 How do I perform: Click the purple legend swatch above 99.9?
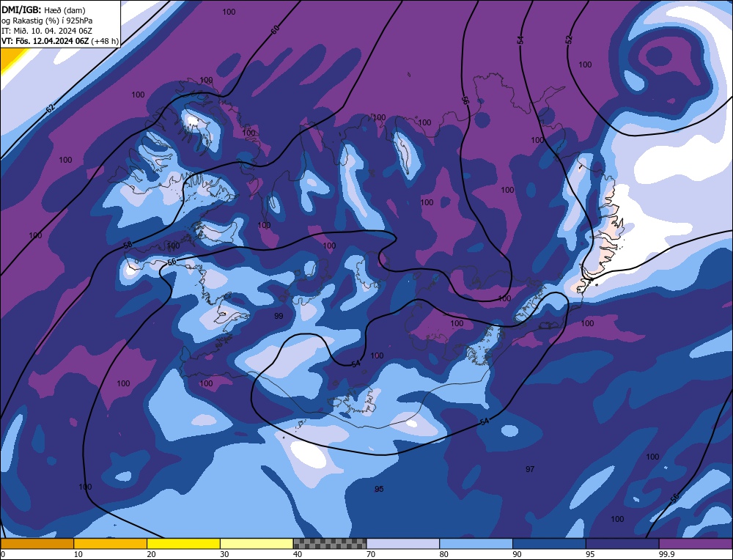pos(696,544)
